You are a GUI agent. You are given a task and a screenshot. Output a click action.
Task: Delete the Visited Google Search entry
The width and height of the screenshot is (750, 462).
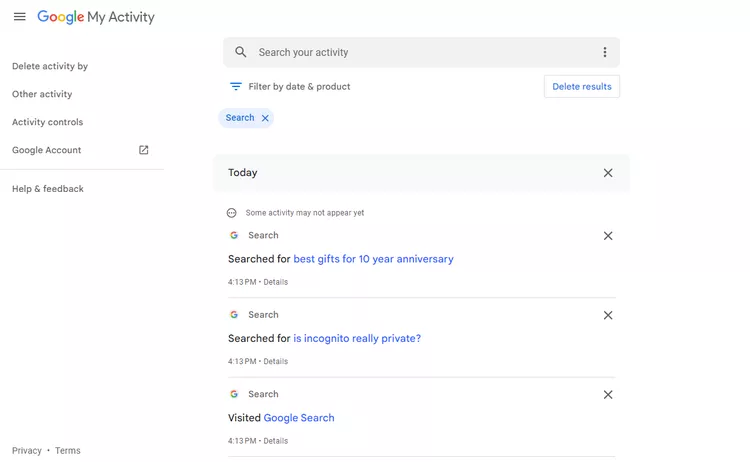(608, 395)
